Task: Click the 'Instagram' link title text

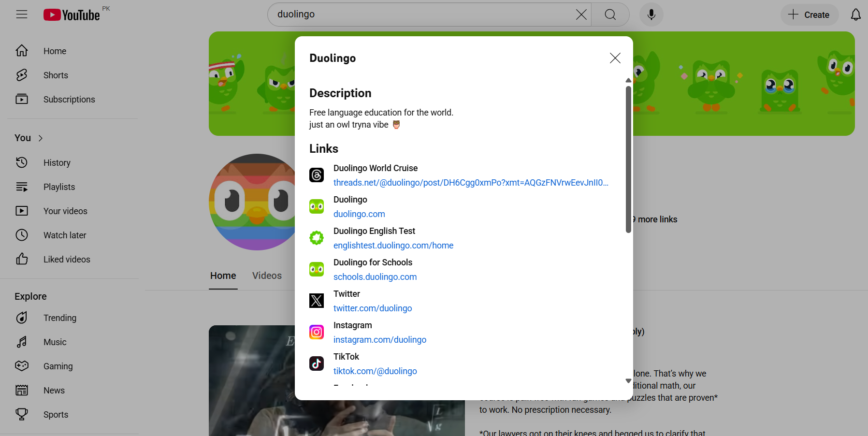Action: (x=353, y=325)
